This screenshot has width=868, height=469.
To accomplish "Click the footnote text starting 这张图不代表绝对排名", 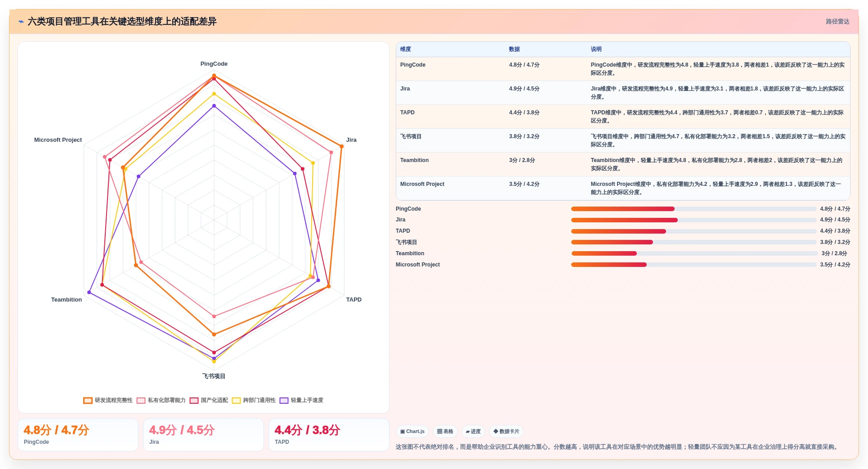I will pyautogui.click(x=617, y=447).
